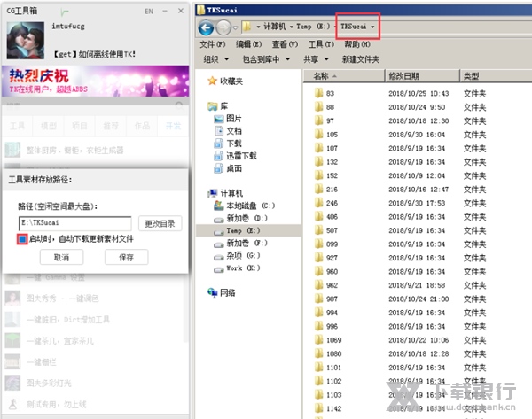532x419 pixels.
Task: Click the 保存 button in path dialog
Action: [126, 257]
